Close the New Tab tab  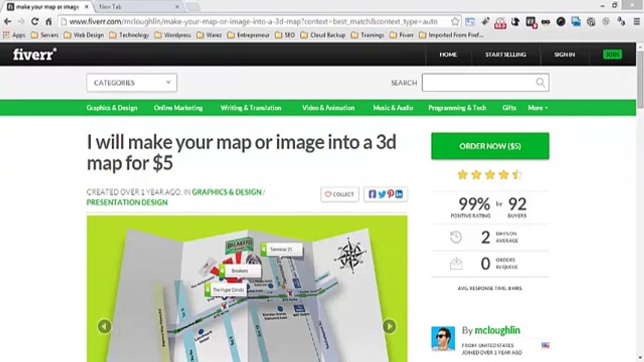[x=177, y=7]
